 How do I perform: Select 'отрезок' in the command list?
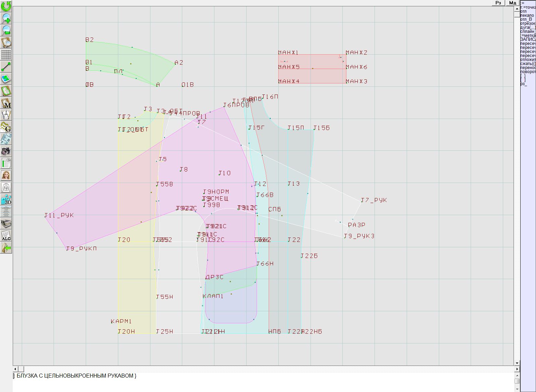[x=528, y=23]
